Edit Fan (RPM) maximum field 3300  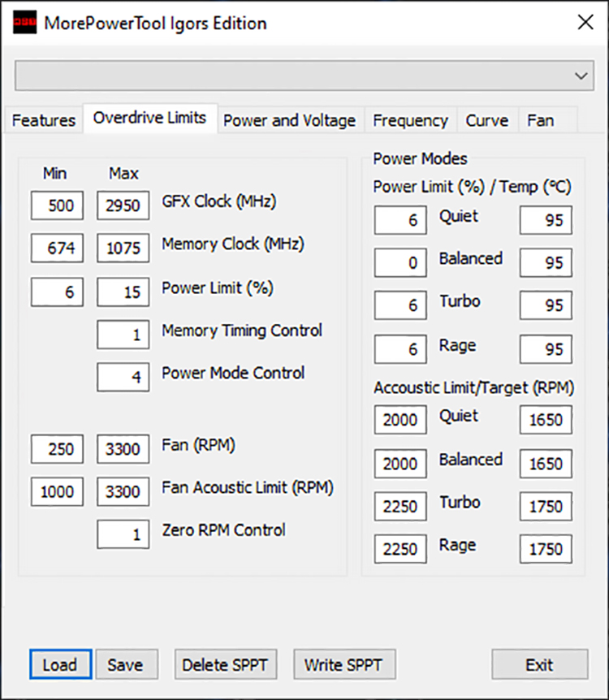coord(123,448)
